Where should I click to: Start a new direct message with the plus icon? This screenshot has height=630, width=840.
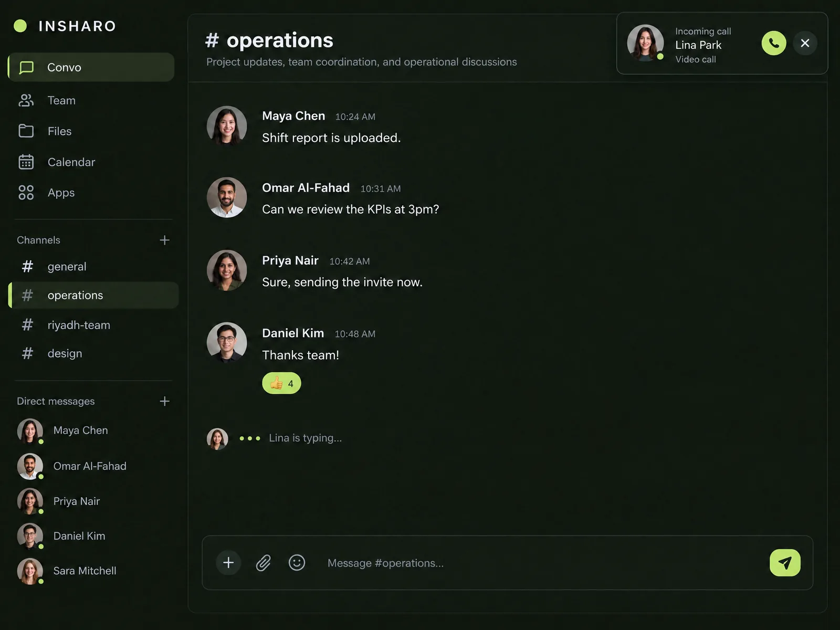click(x=164, y=401)
